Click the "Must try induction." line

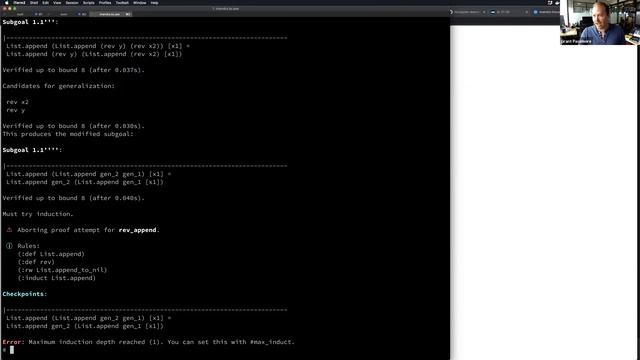point(38,214)
